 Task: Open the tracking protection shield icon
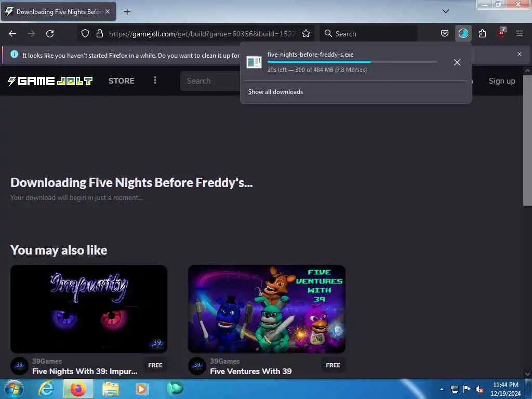tap(85, 33)
